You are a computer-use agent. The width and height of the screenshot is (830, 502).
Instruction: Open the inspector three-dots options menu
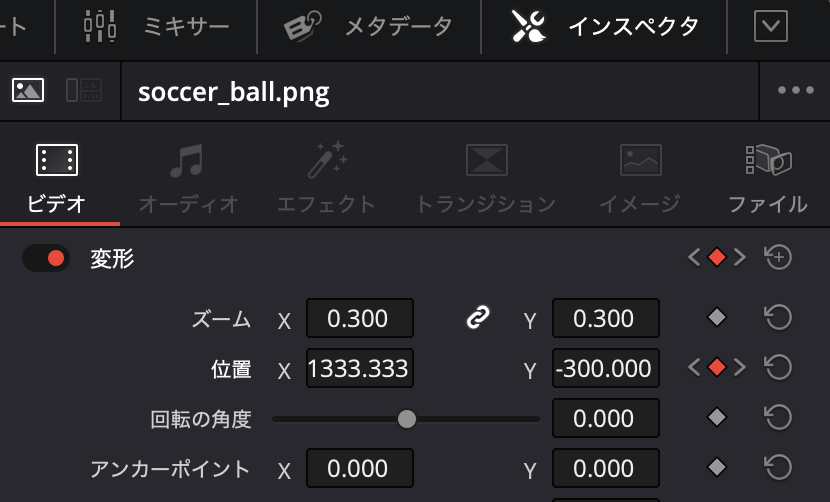point(795,91)
